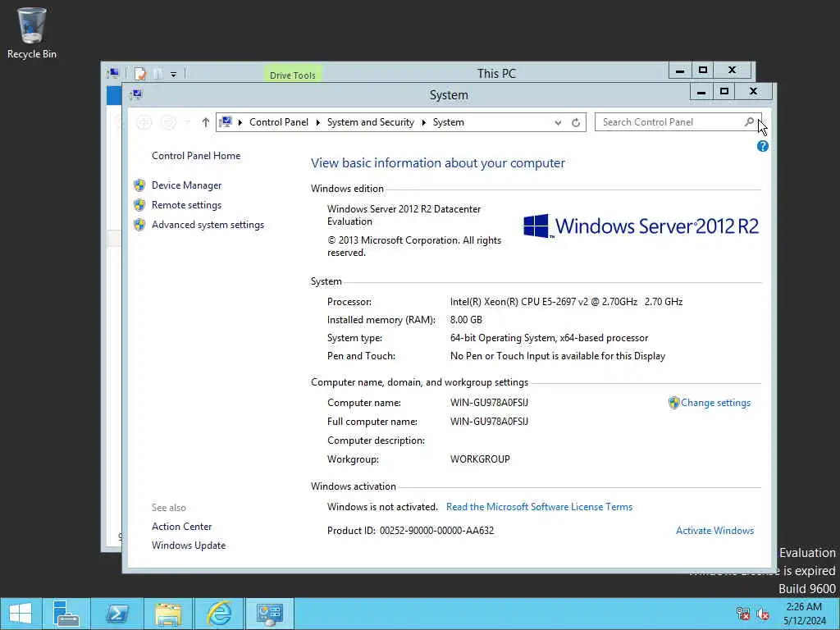Click the Control Panel breadcrumb
This screenshot has height=630, width=840.
pos(279,122)
